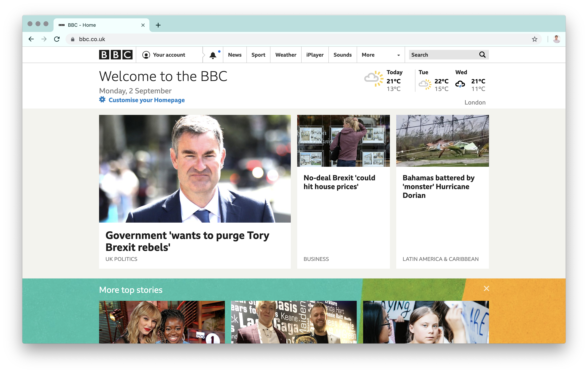The height and width of the screenshot is (373, 588).
Task: Click the browser forward arrow
Action: (44, 39)
